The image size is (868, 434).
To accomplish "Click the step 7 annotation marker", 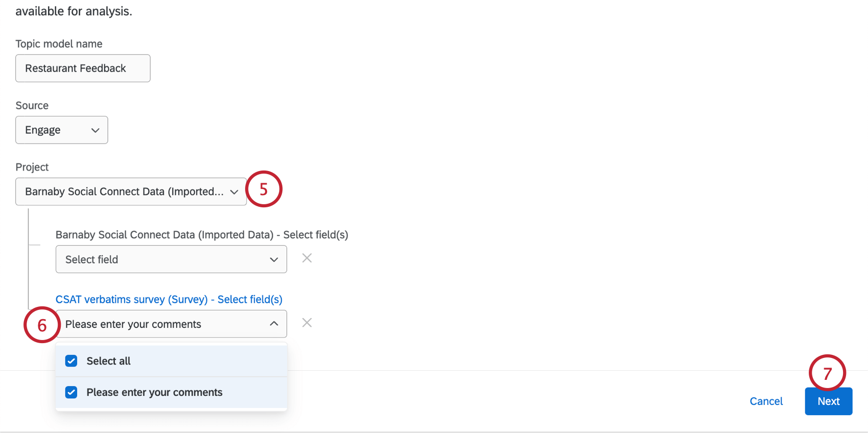I will coord(827,373).
